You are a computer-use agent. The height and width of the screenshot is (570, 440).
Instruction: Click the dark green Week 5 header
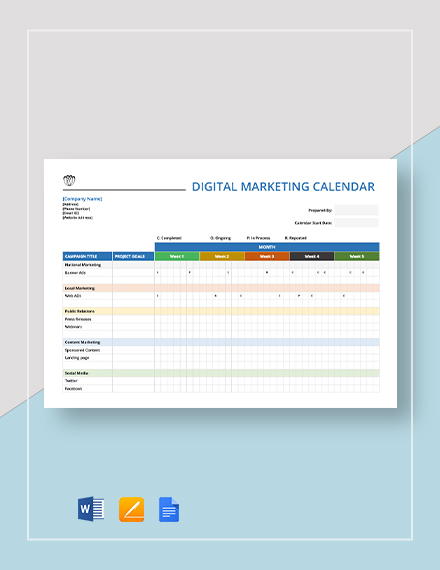click(357, 256)
